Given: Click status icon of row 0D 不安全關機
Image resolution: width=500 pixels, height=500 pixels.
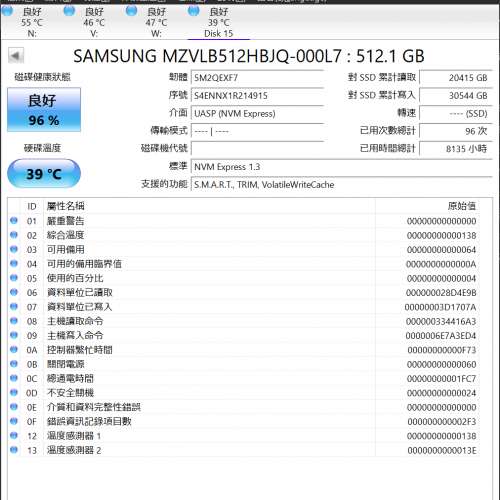Looking at the screenshot, I should tap(14, 392).
